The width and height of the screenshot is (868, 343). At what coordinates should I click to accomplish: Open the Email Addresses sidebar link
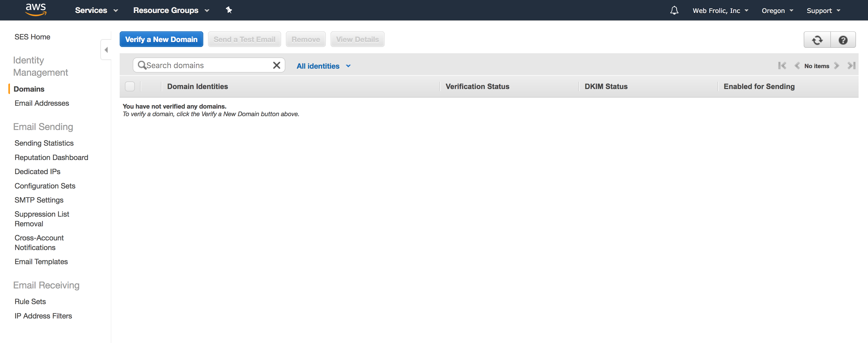(42, 103)
